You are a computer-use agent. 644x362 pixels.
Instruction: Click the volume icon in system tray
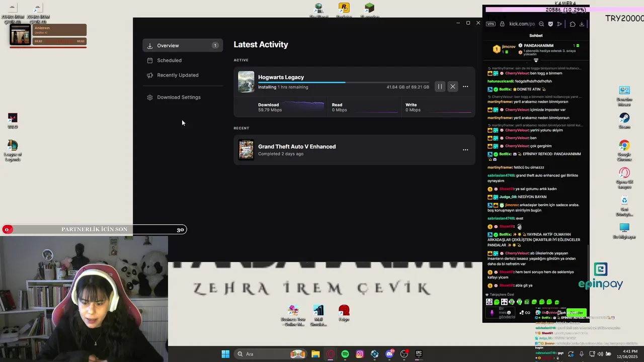(x=600, y=354)
